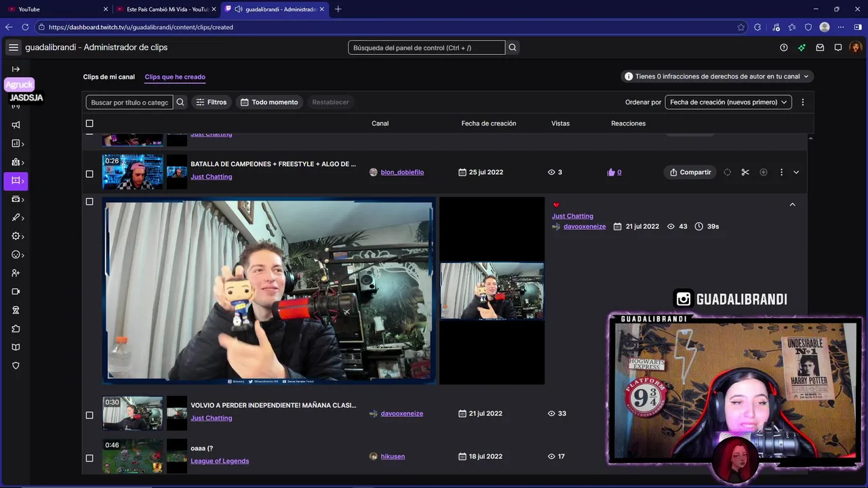Click the clip search magnifier icon
This screenshot has width=868, height=488.
tap(180, 102)
